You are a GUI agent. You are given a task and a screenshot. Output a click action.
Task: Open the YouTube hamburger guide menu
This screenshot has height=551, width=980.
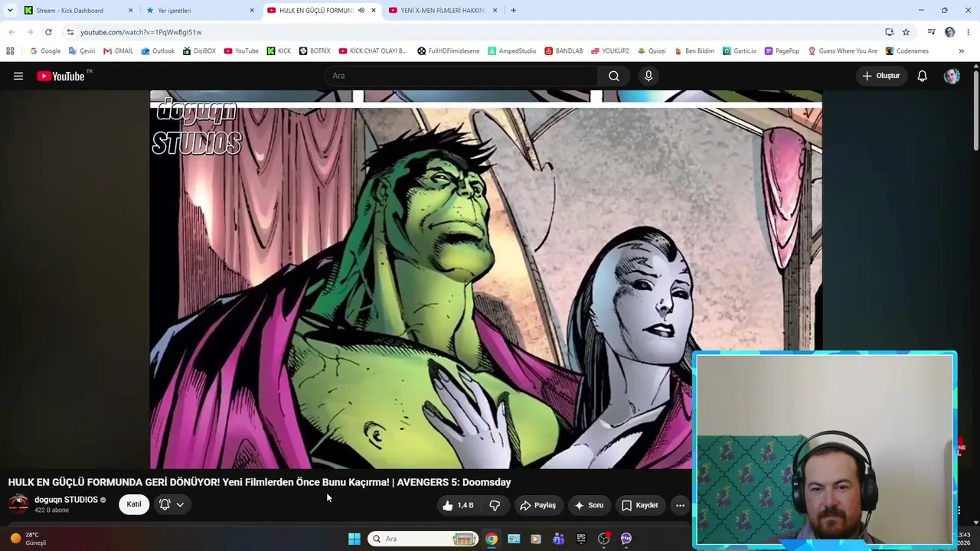[x=18, y=76]
